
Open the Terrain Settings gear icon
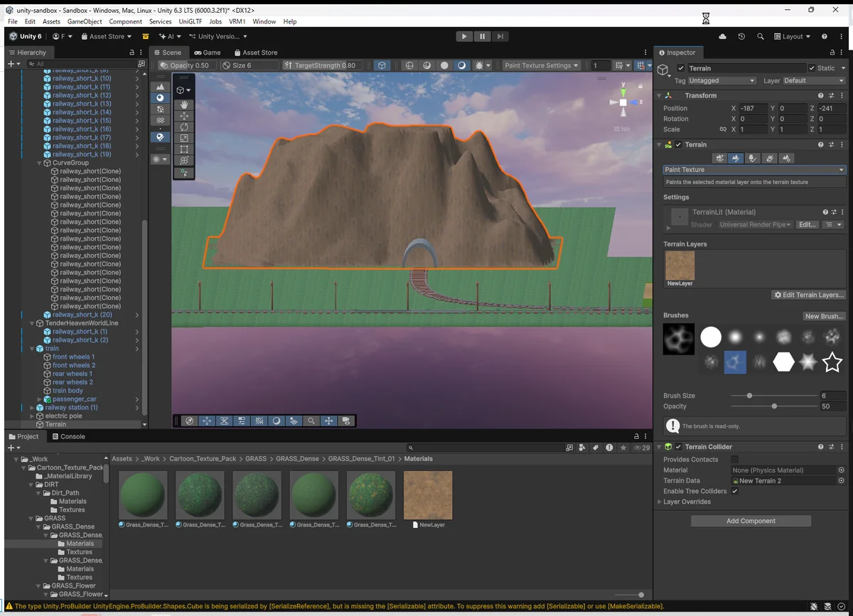point(786,158)
